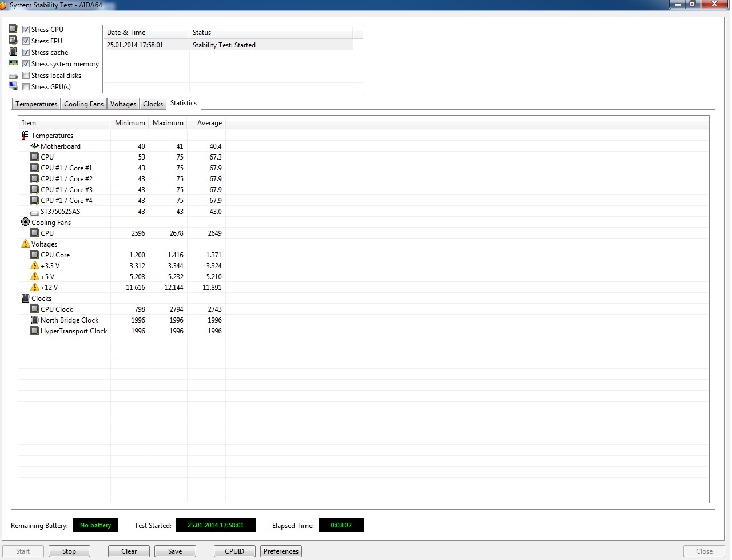The width and height of the screenshot is (732, 560).
Task: Select the Motherboard temperature row label
Action: point(61,146)
